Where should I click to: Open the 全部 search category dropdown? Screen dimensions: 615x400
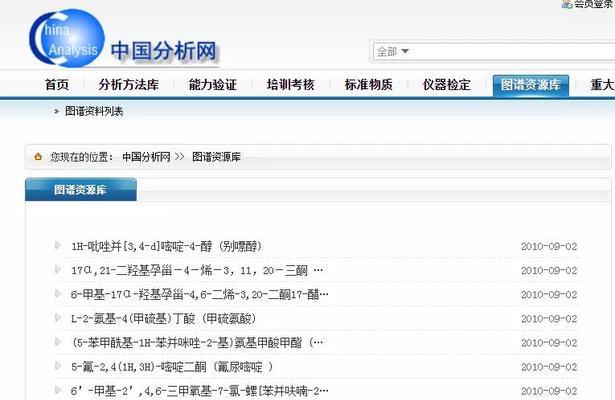(393, 51)
